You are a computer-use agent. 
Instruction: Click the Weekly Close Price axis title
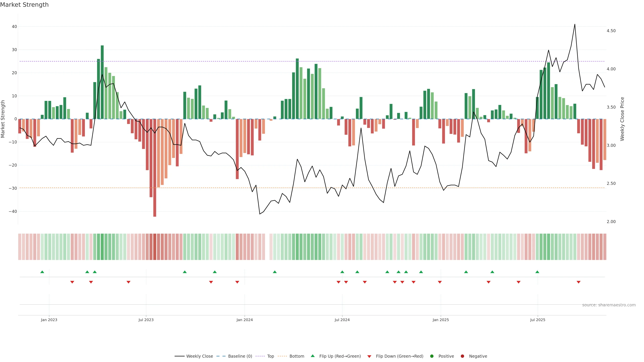622,119
